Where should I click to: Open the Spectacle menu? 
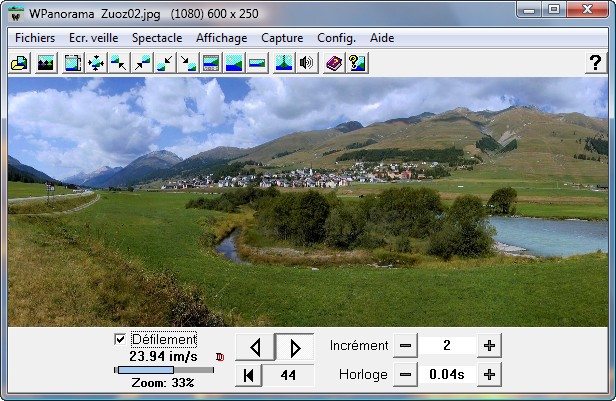(x=157, y=38)
